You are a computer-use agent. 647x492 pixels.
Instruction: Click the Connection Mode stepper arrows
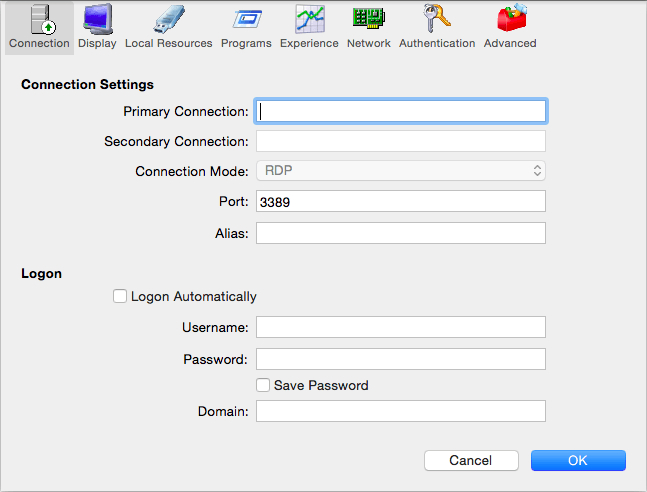point(537,170)
